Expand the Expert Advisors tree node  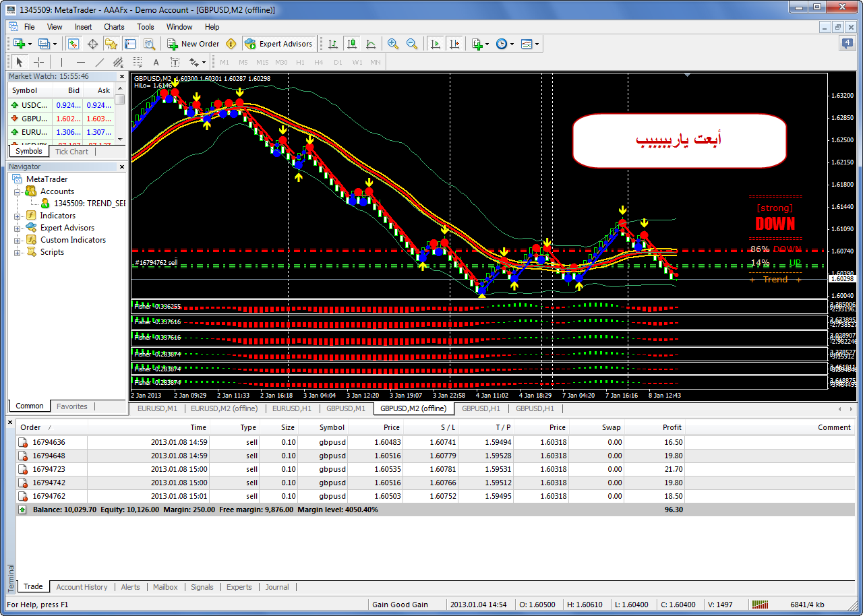pos(17,228)
